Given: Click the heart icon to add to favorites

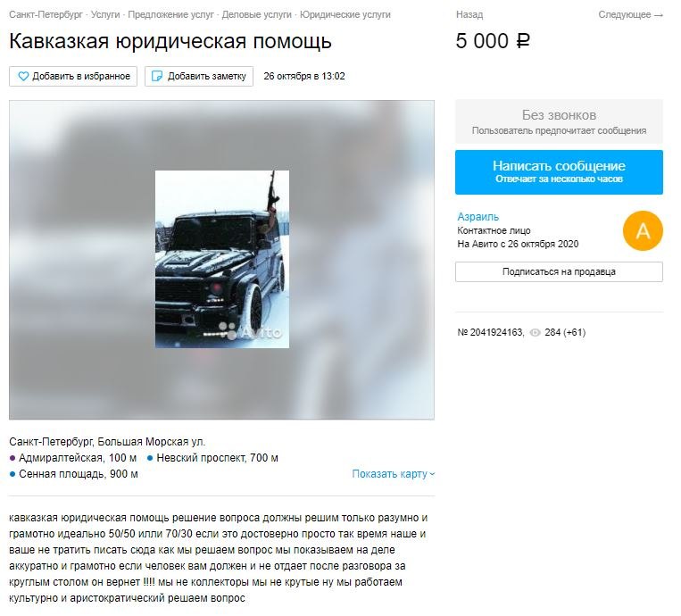Looking at the screenshot, I should pyautogui.click(x=23, y=77).
